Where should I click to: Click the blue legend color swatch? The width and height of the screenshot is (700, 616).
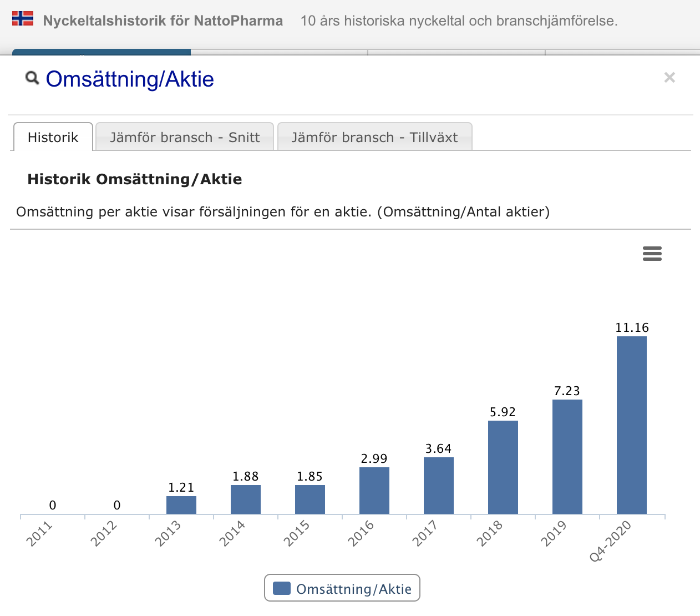coord(282,588)
